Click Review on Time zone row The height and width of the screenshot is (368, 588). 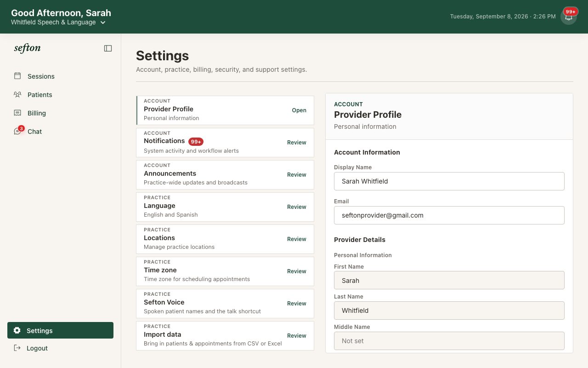coord(297,271)
